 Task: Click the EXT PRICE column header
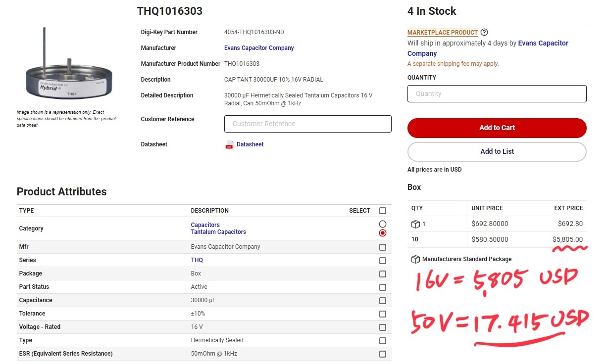(568, 208)
